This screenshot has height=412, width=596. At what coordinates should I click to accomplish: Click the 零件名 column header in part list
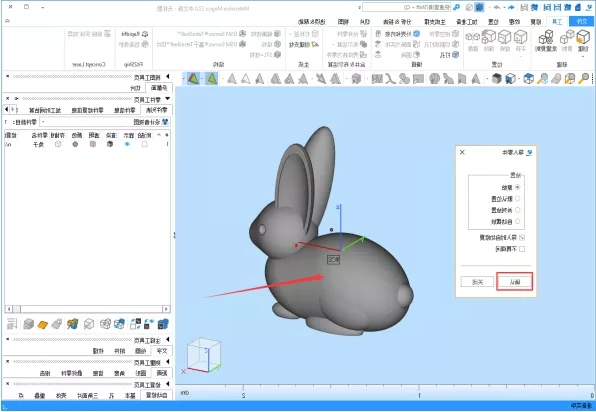click(39, 135)
